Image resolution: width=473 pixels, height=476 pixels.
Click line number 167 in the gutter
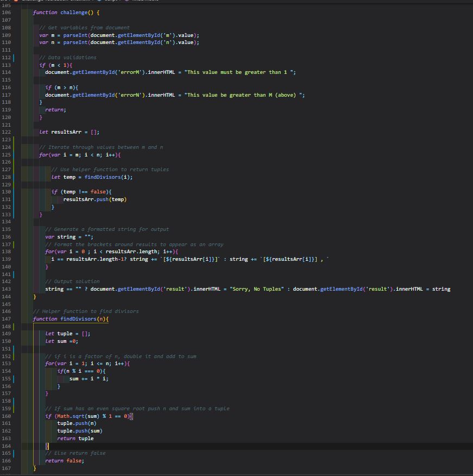point(6,468)
